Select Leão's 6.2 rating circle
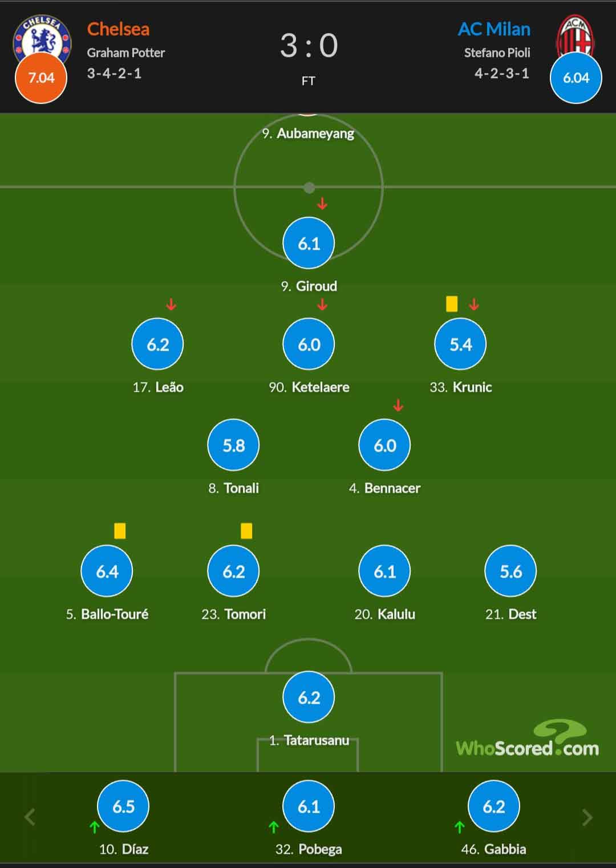Image resolution: width=616 pixels, height=868 pixels. point(157,344)
